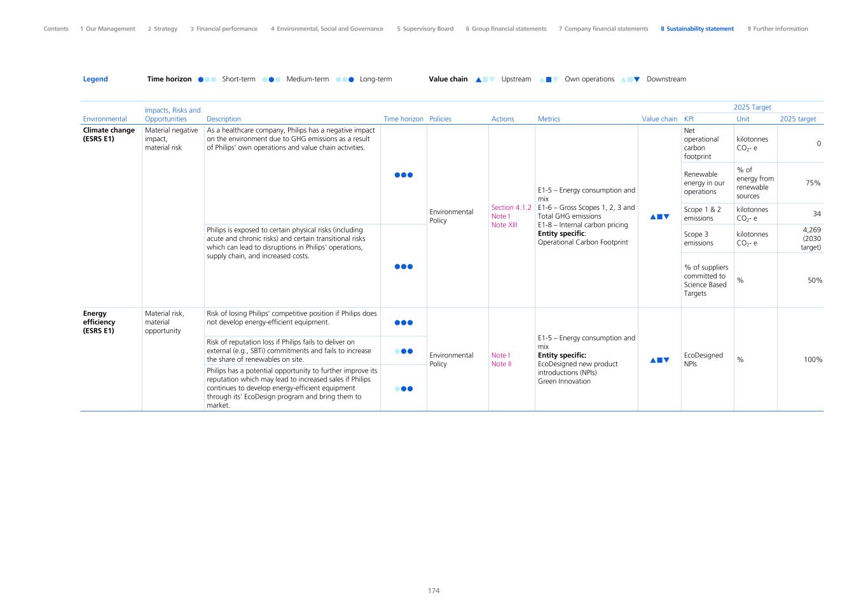Open 6 Group financial statements
Viewport: 868px width, 613px height.
(x=506, y=29)
